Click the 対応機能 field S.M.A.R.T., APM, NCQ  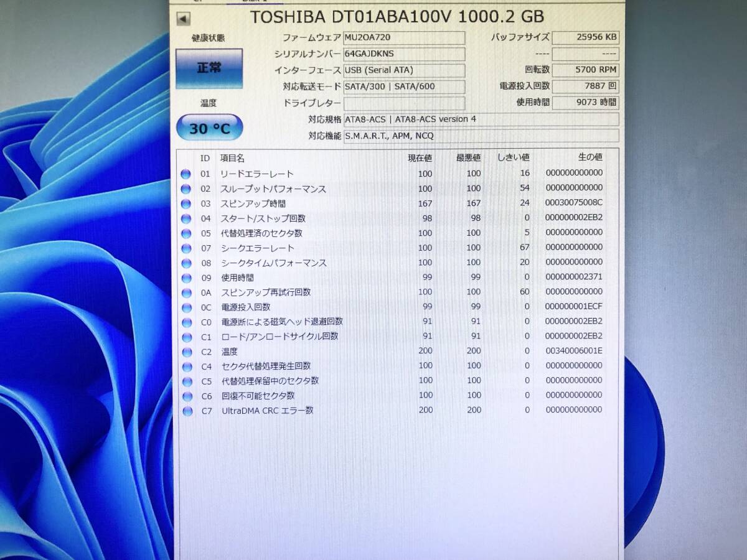point(481,136)
